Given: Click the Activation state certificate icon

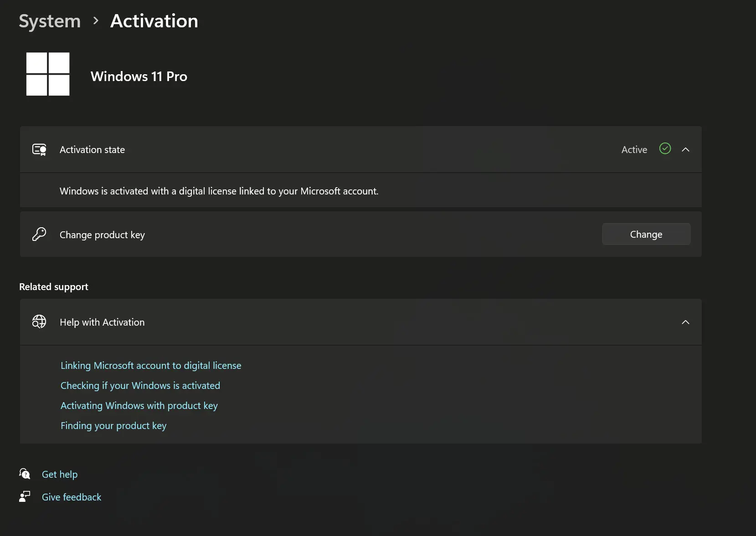Looking at the screenshot, I should [39, 150].
